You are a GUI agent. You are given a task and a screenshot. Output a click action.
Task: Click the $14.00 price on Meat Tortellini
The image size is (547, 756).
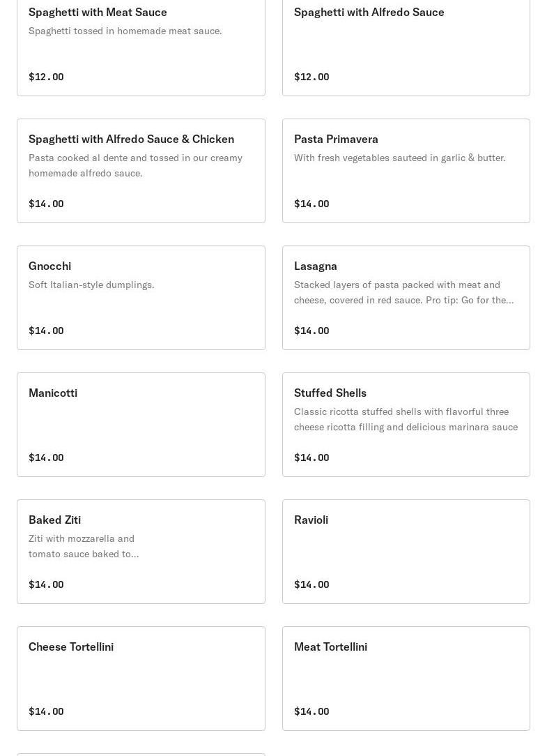point(311,711)
